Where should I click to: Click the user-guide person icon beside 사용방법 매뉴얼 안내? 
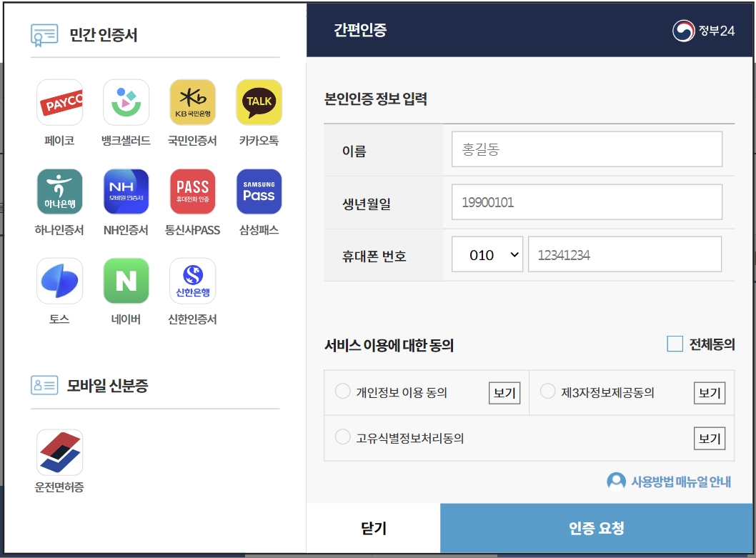click(x=616, y=482)
